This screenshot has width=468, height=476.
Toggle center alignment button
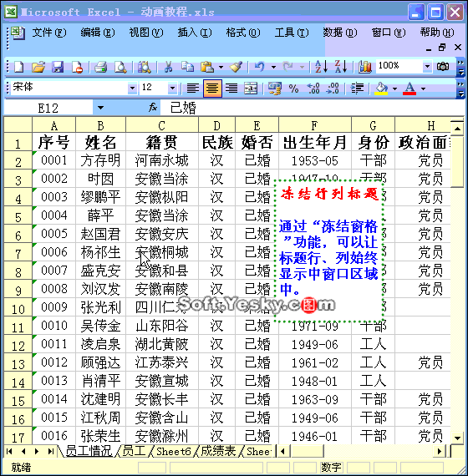click(x=212, y=89)
